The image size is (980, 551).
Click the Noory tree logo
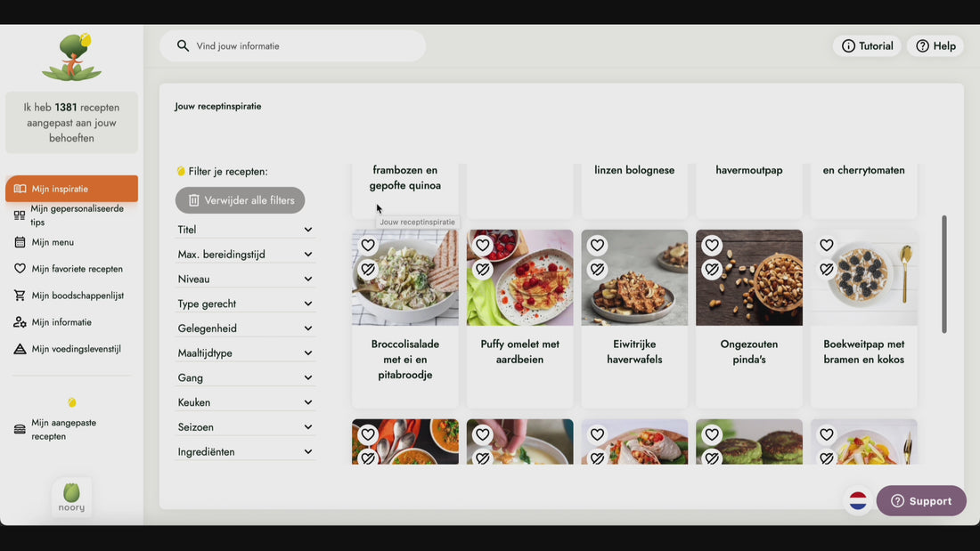(x=72, y=57)
